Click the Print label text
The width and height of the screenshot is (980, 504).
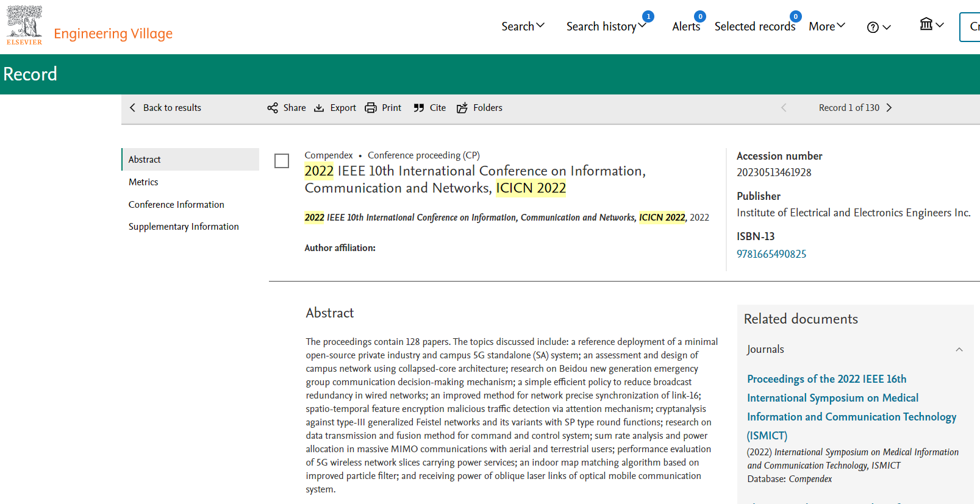pyautogui.click(x=392, y=108)
